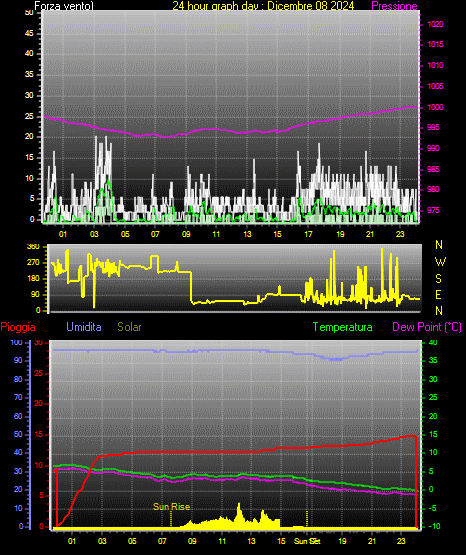Click the 360 wind direction axis value
The height and width of the screenshot is (555, 466).
(x=33, y=247)
